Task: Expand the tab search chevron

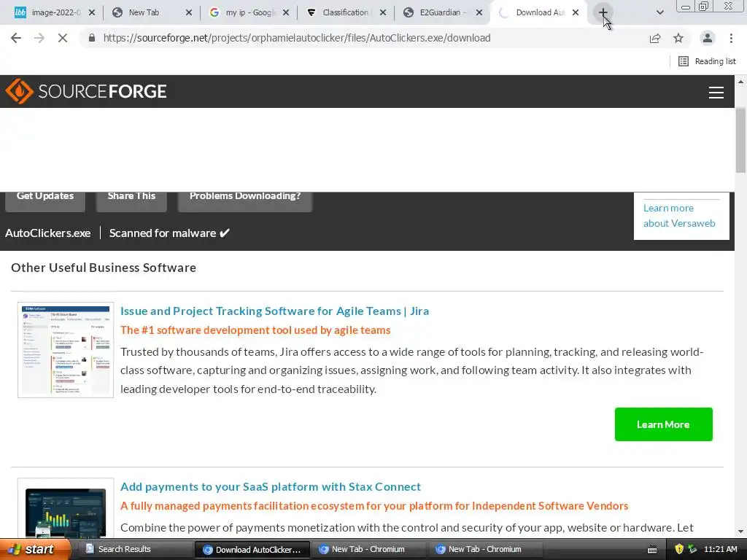Action: click(x=659, y=12)
